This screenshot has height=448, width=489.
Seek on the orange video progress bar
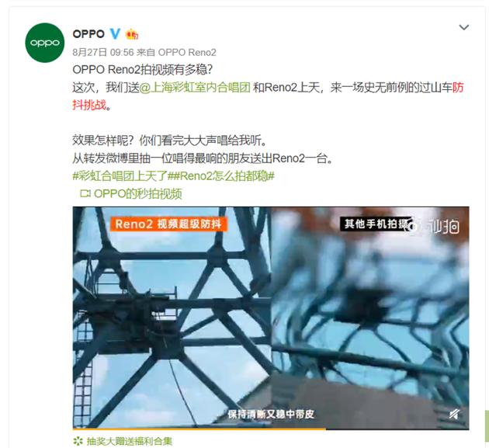point(271,429)
